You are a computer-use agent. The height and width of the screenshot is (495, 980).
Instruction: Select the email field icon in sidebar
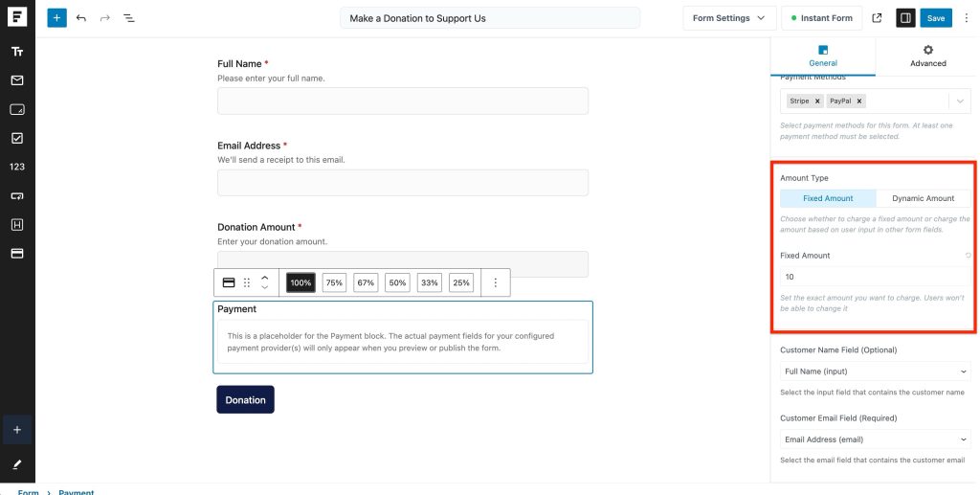pos(17,80)
